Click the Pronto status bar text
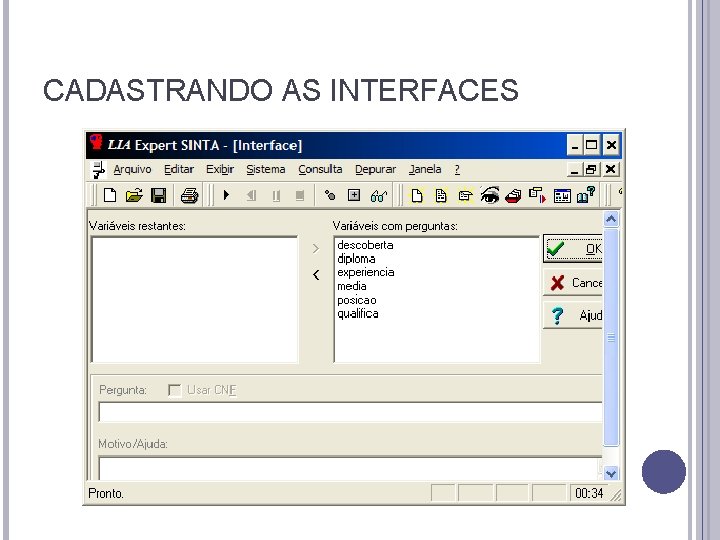 [106, 494]
